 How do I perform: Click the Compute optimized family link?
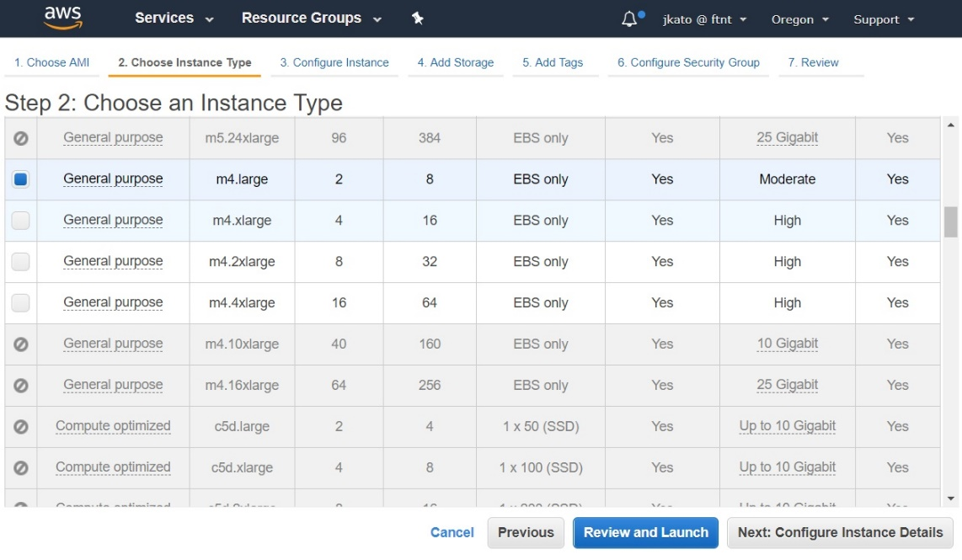(x=112, y=426)
